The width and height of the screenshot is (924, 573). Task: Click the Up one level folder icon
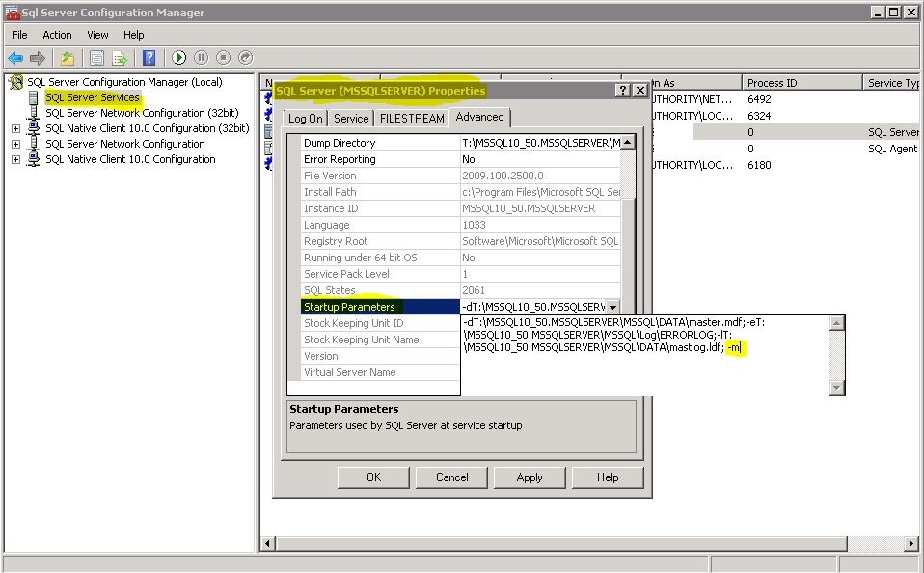tap(68, 58)
